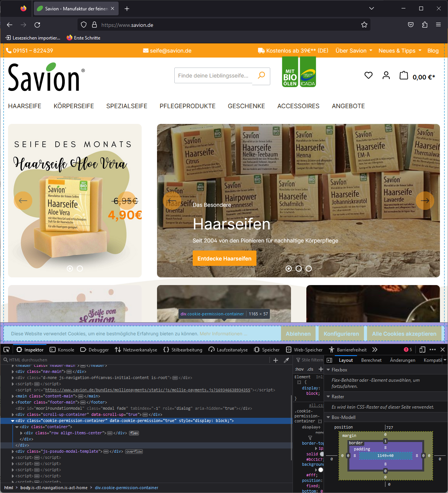Toggle the :hov pseudo-class simulation
This screenshot has width=448, height=493.
point(299,369)
